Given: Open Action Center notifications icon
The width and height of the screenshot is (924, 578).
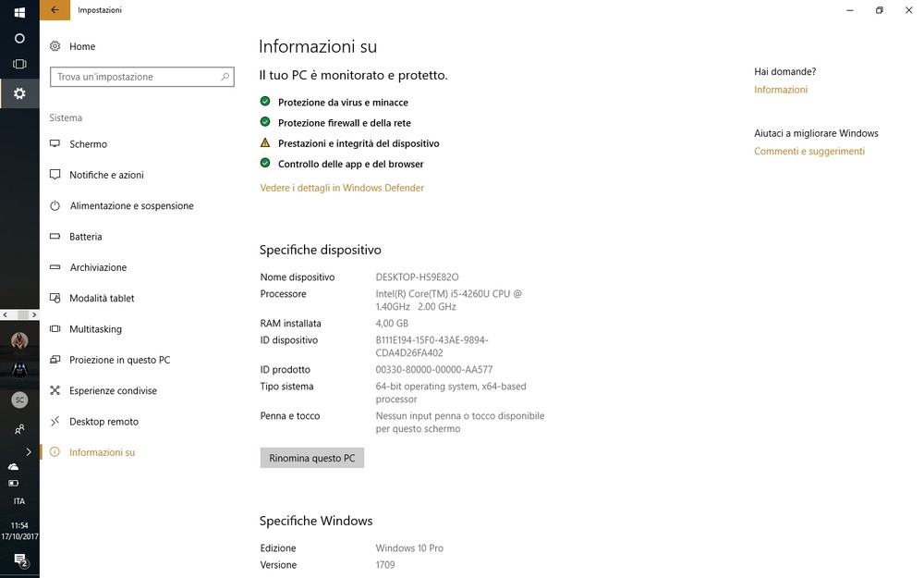Looking at the screenshot, I should pyautogui.click(x=19, y=560).
